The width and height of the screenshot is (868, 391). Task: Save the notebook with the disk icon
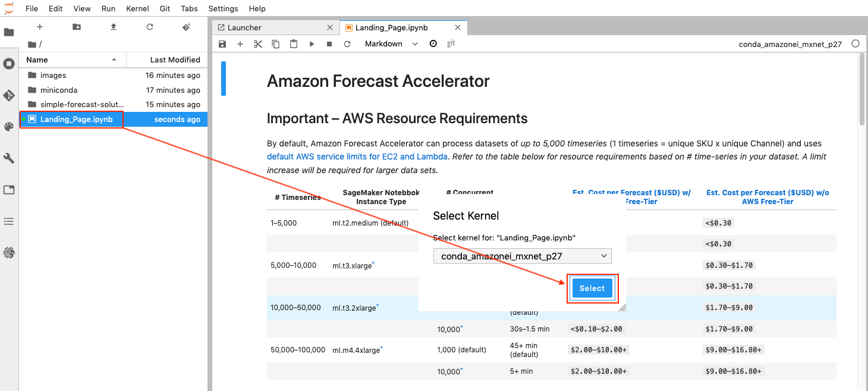222,44
